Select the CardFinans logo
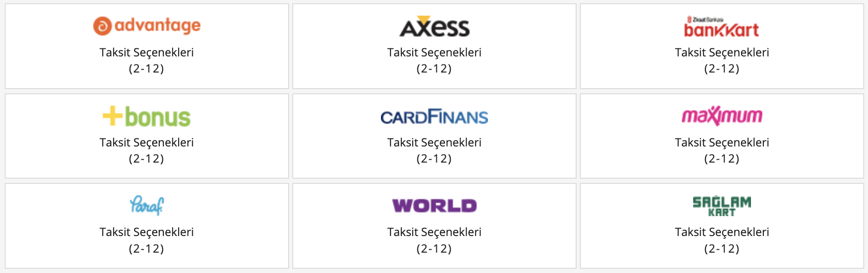 (434, 117)
